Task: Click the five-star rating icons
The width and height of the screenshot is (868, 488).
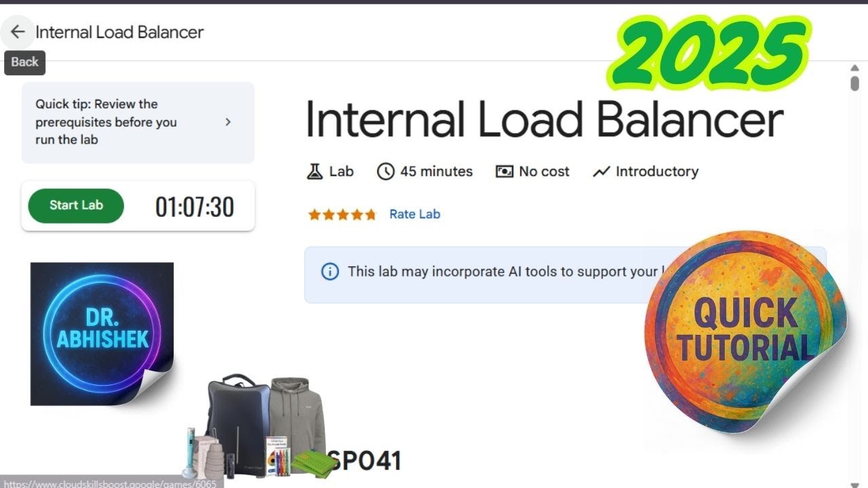Action: click(x=342, y=214)
